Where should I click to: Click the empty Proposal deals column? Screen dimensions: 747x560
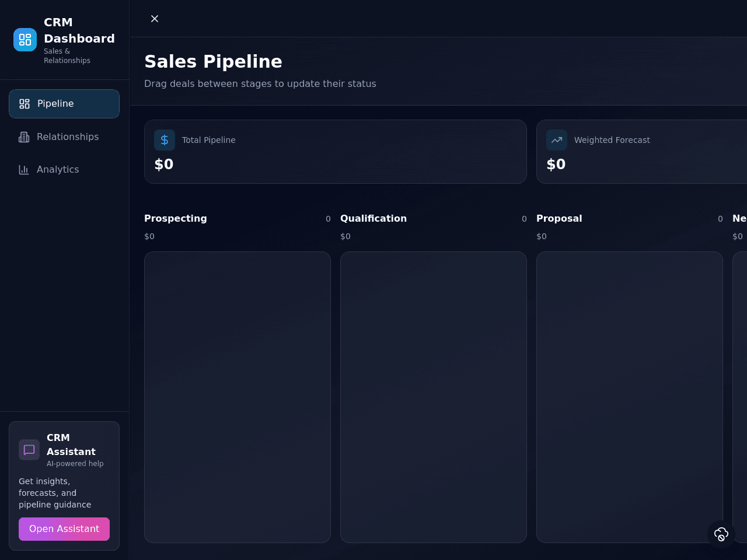(630, 397)
